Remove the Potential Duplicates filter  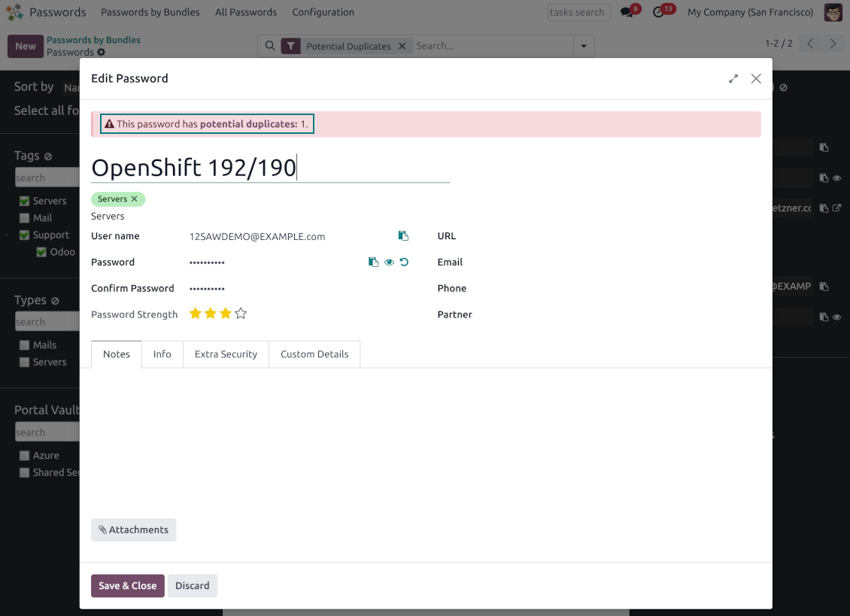(402, 46)
